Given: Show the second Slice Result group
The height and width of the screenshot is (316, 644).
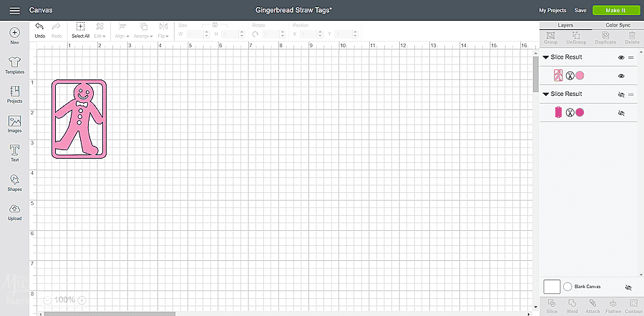Looking at the screenshot, I should pos(621,94).
